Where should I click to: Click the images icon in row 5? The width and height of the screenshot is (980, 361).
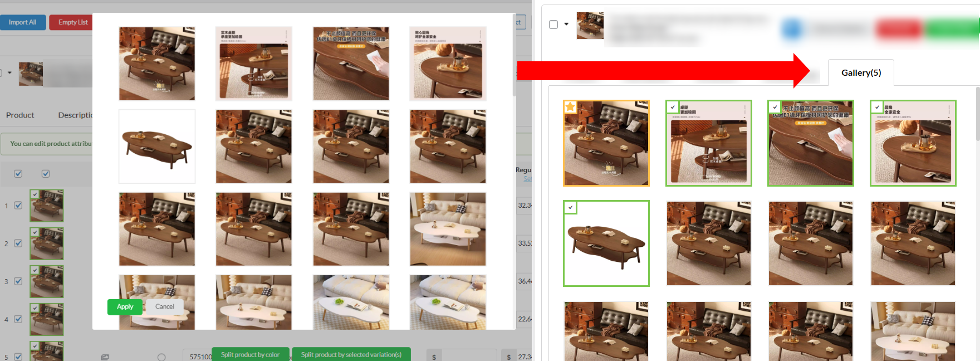point(105,357)
